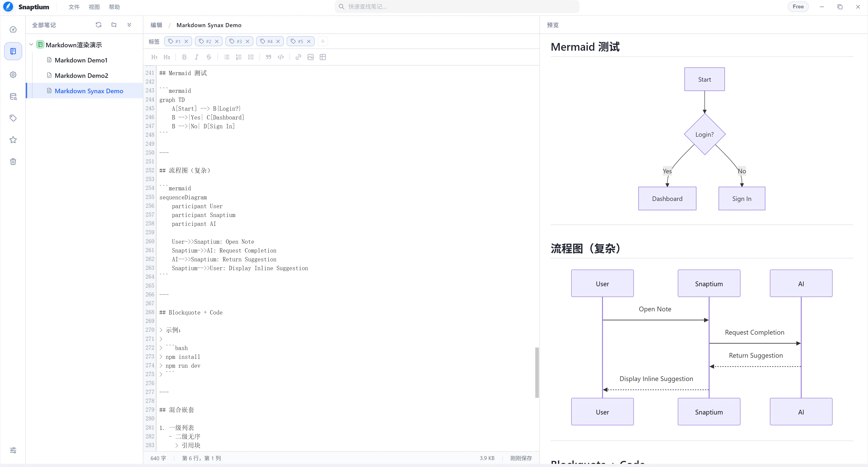Click the Dashboard node in preview

click(x=667, y=199)
